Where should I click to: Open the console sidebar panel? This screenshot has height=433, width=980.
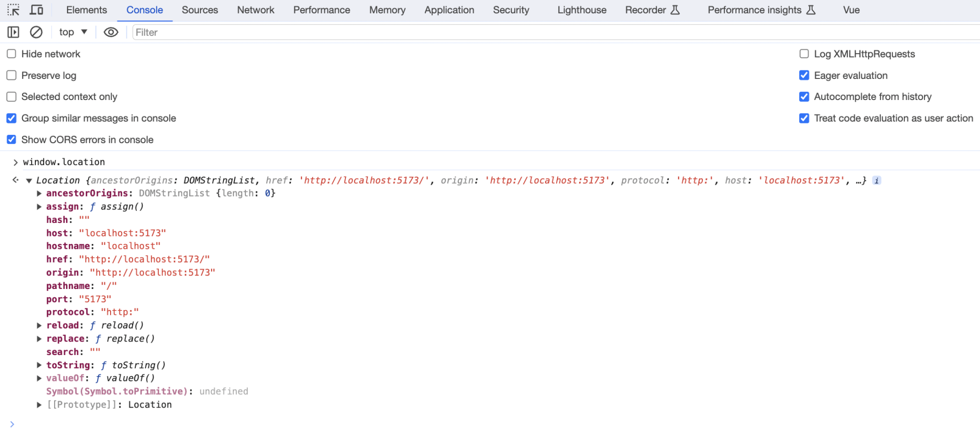(x=13, y=32)
